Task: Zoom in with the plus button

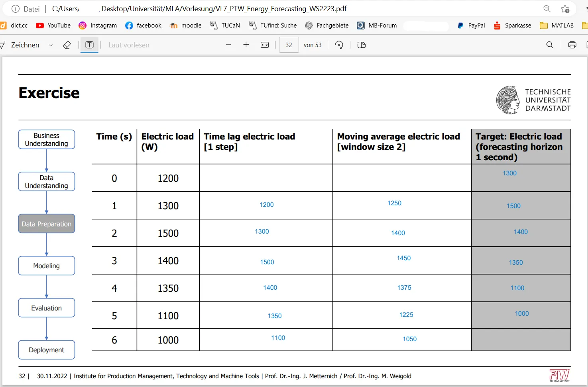Action: pyautogui.click(x=246, y=45)
